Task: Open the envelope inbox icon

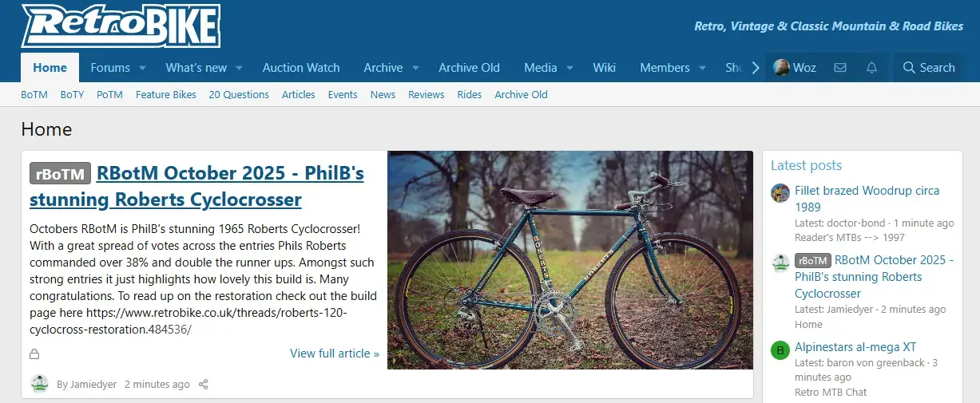Action: point(840,68)
